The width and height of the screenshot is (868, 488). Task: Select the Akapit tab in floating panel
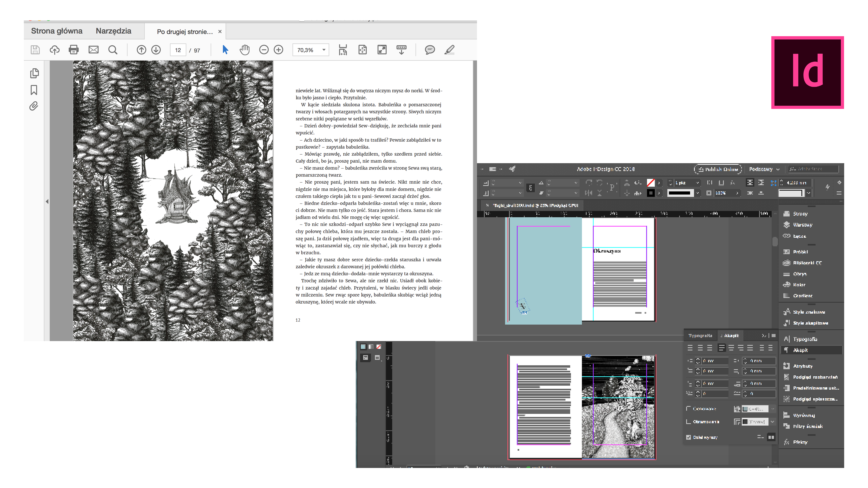[730, 335]
